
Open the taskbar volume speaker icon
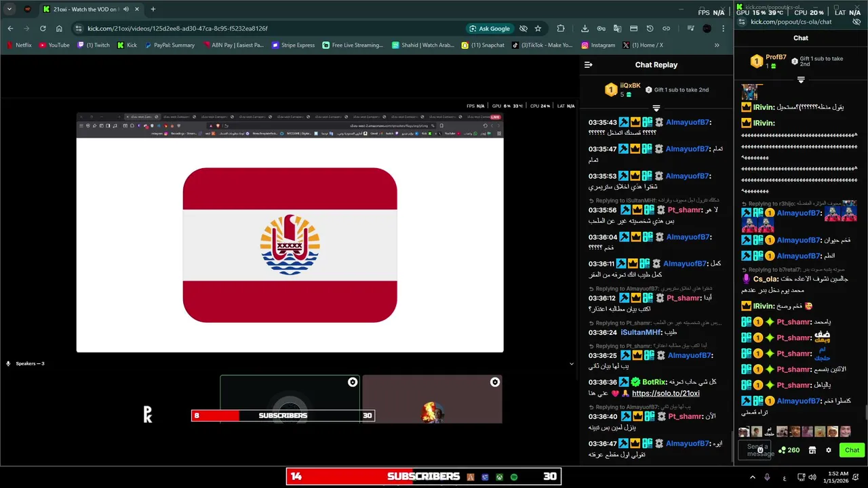(x=812, y=477)
